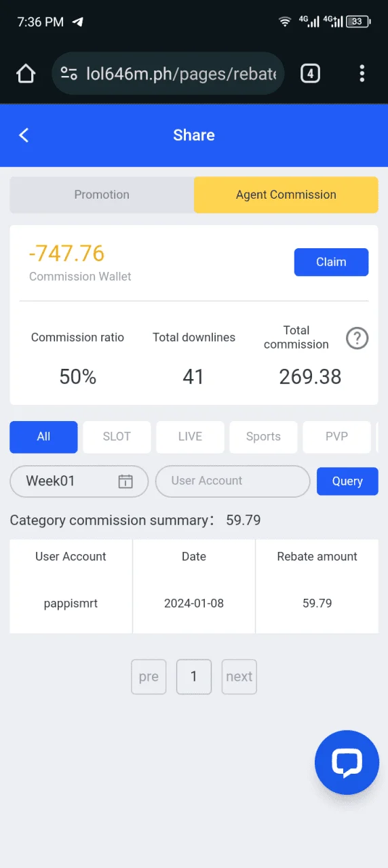388x868 pixels.
Task: Filter by the All category
Action: click(x=43, y=437)
